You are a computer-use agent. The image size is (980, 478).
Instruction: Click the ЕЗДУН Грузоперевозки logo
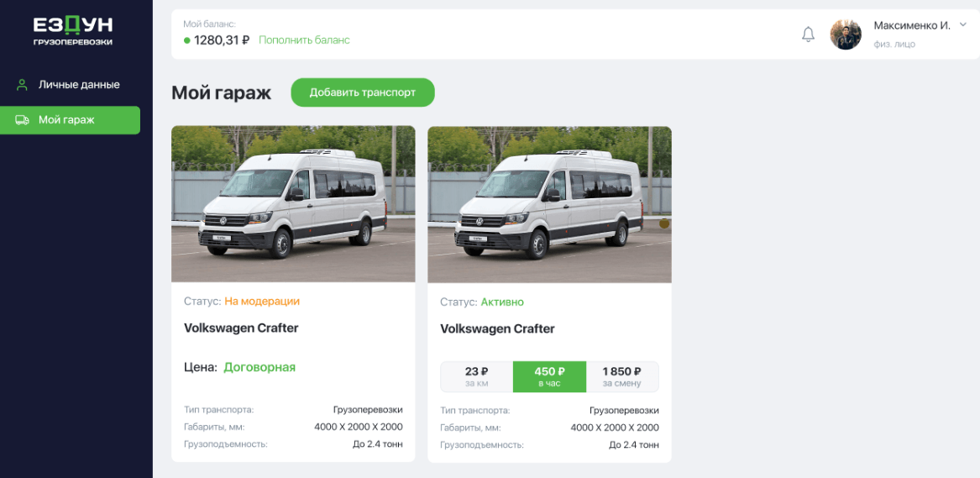(73, 30)
